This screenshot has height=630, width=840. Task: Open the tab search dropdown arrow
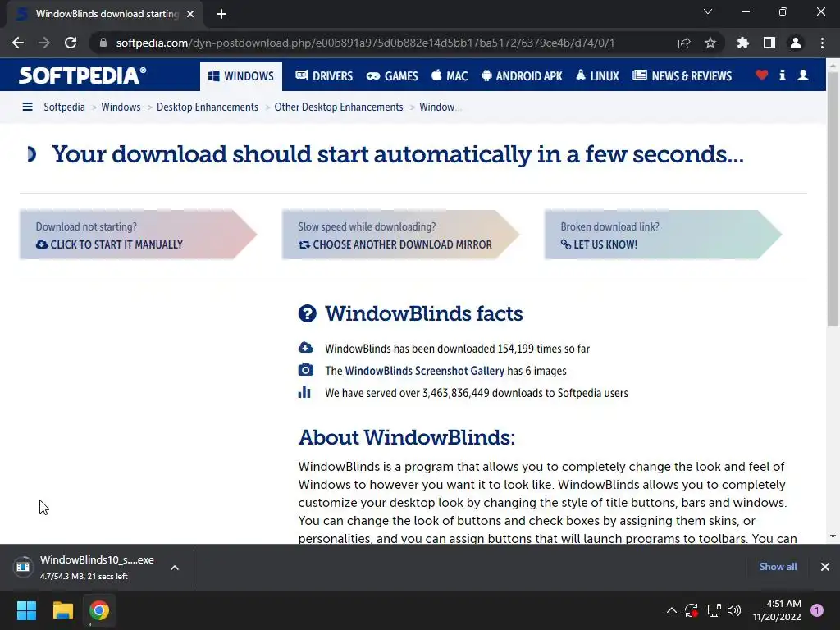708,11
